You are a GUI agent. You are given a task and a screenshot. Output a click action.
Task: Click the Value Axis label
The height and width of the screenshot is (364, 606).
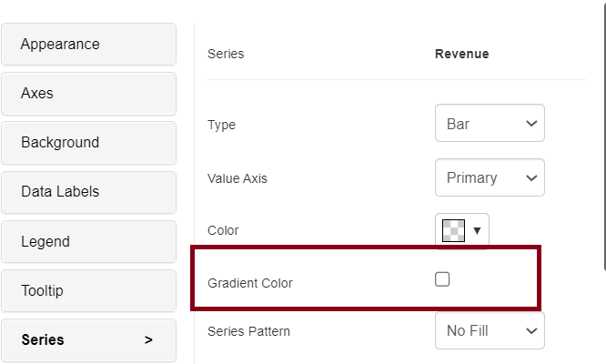tap(238, 178)
